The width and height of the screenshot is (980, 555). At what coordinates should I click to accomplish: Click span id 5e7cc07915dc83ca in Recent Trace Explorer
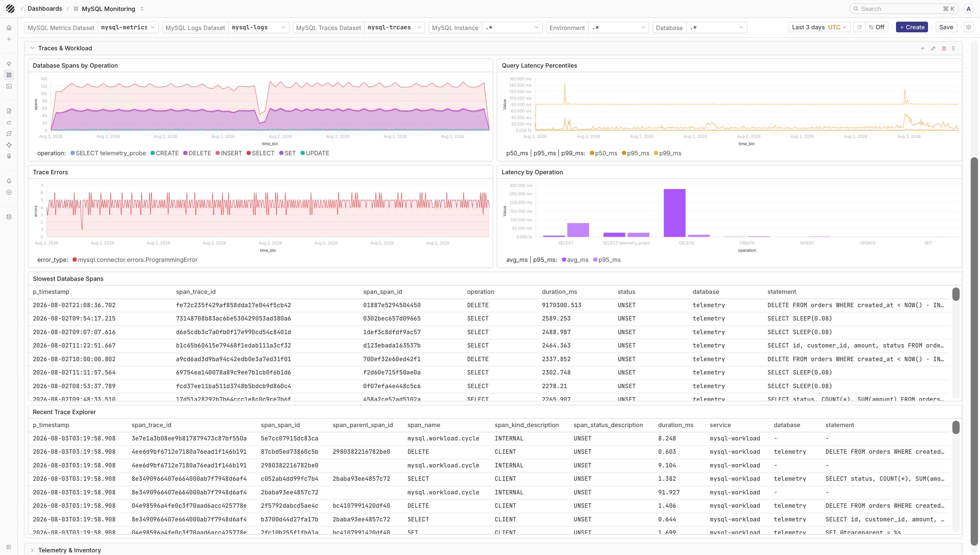[x=289, y=439]
